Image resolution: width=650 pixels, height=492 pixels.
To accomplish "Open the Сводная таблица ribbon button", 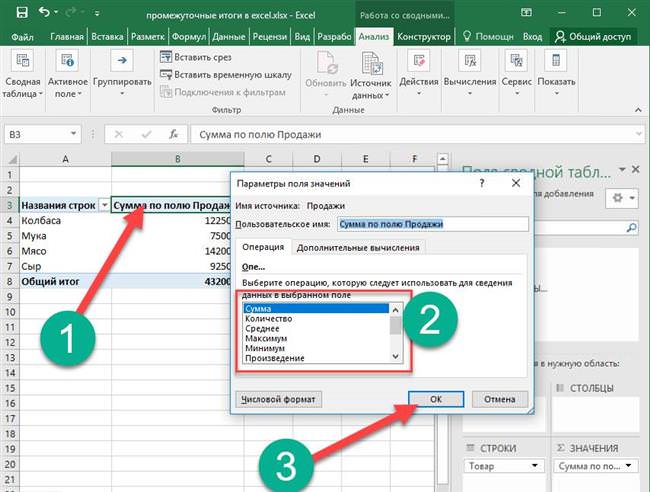I will [22, 75].
